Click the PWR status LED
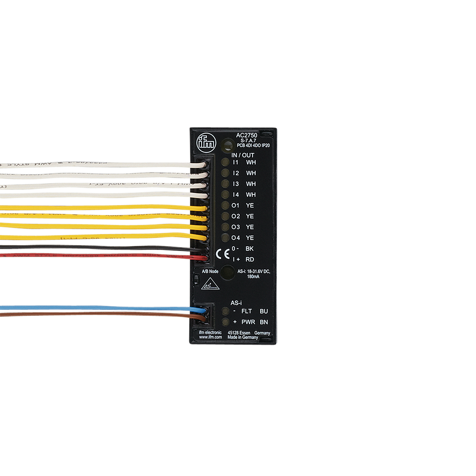The image size is (476, 476). click(x=225, y=322)
